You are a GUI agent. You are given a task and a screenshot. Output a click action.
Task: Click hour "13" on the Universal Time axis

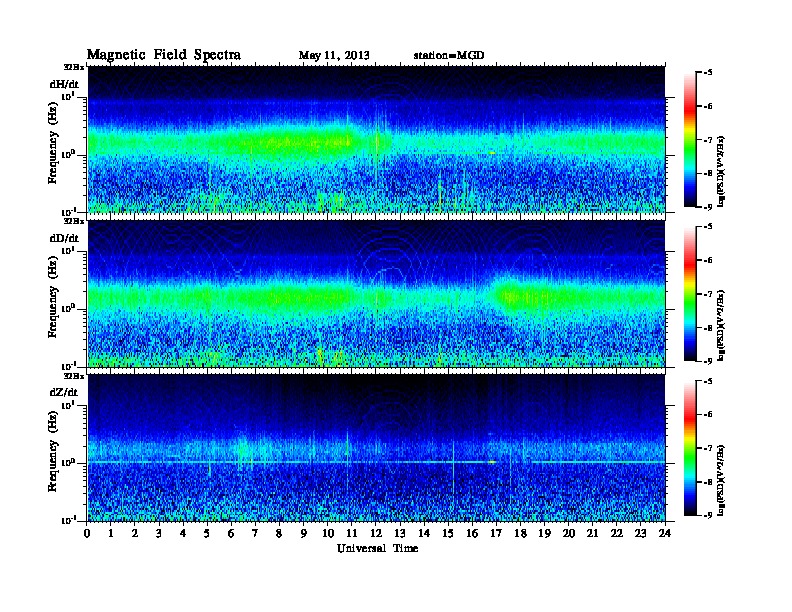point(400,533)
